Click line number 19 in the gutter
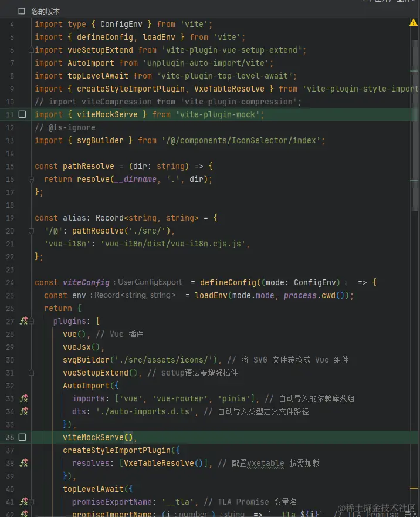This screenshot has width=420, height=517. (x=10, y=218)
